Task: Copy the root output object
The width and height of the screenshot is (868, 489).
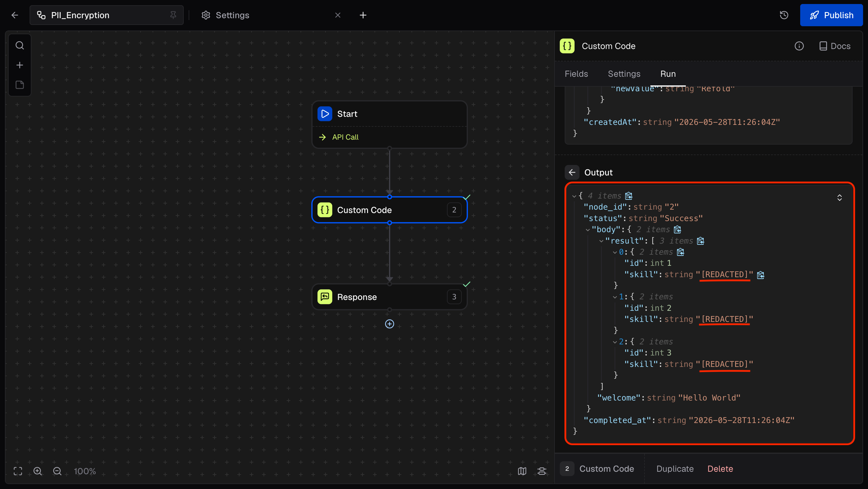Action: (x=628, y=196)
